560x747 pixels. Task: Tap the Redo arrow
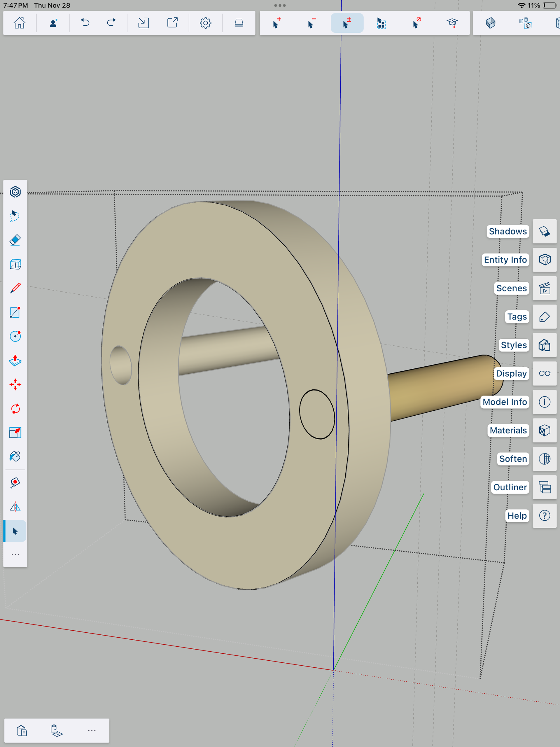[x=111, y=23]
